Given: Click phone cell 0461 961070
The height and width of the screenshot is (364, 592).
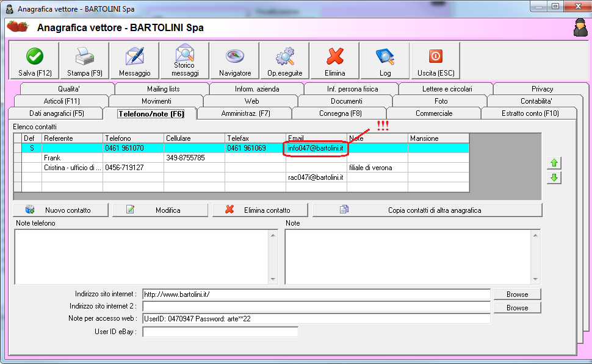Looking at the screenshot, I should [x=133, y=148].
